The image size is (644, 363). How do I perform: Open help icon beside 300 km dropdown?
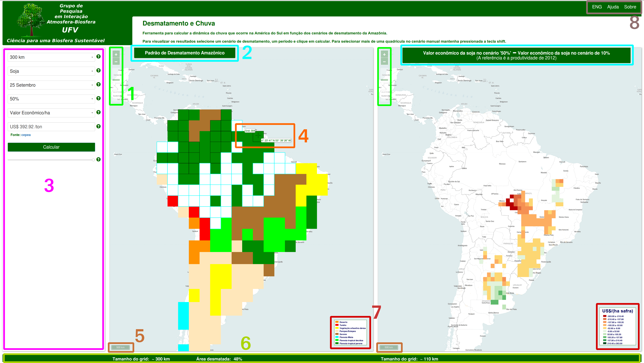tap(99, 56)
